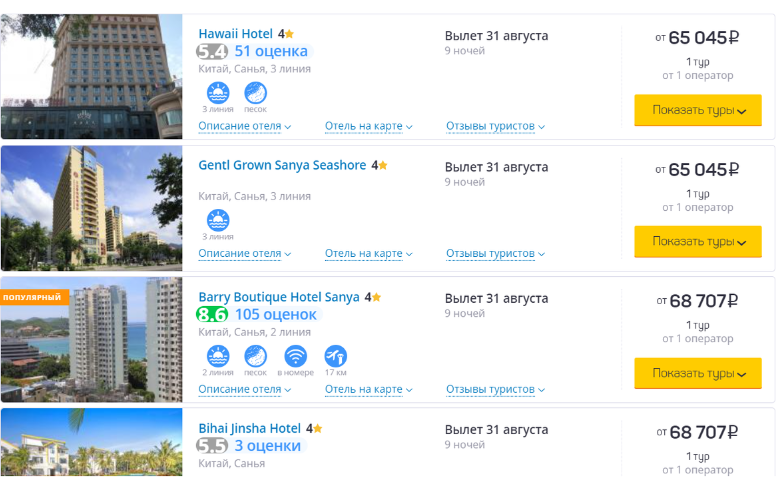Viewport: 778px width, 481px height.
Task: Expand Отель на карте for Hawaii Hotel
Action: pyautogui.click(x=369, y=126)
